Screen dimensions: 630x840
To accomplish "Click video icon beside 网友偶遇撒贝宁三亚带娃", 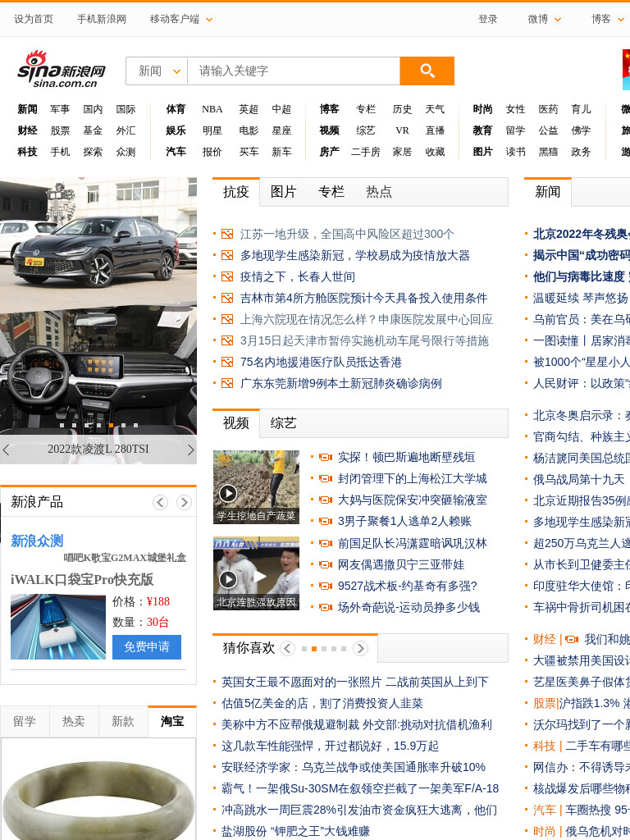I will coord(326,565).
